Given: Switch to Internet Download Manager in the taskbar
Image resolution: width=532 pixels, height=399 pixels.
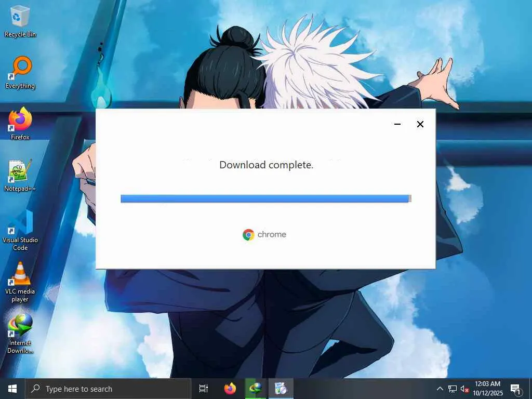Looking at the screenshot, I should click(256, 389).
